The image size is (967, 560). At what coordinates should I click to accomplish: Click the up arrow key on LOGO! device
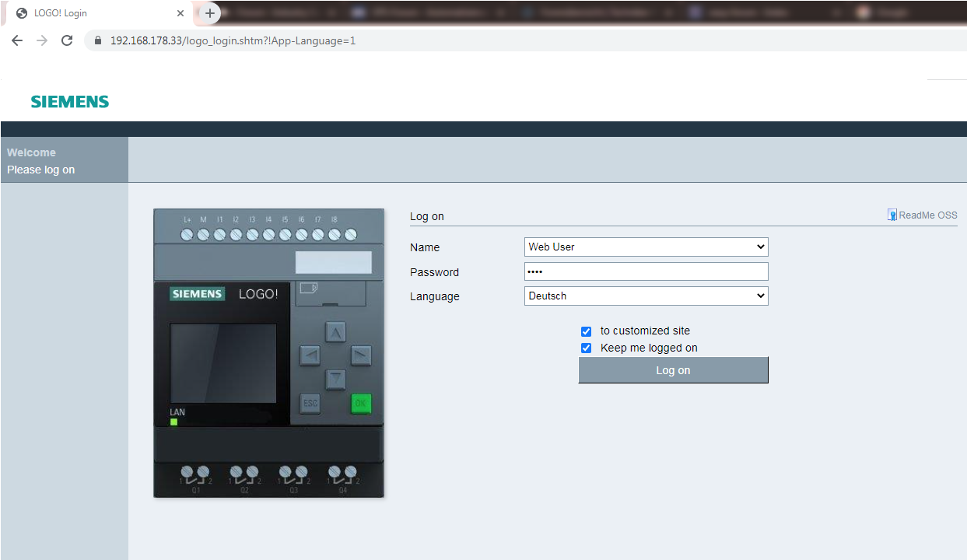(335, 332)
